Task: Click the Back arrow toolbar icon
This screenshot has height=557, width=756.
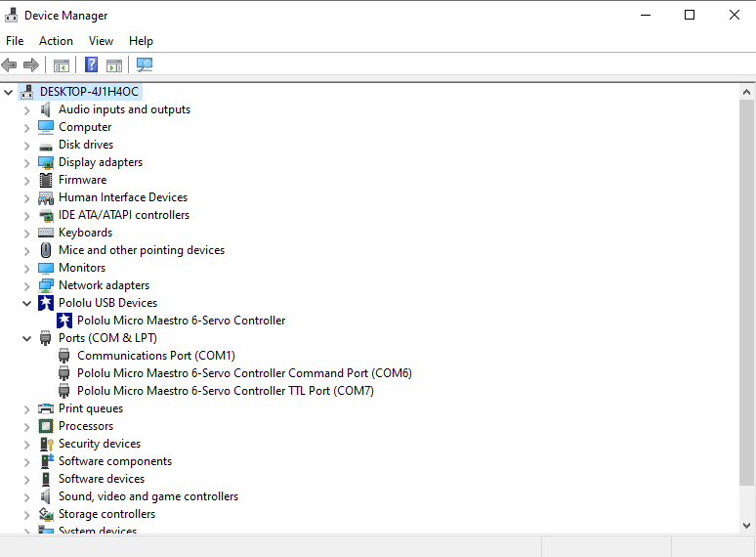Action: click(x=10, y=65)
